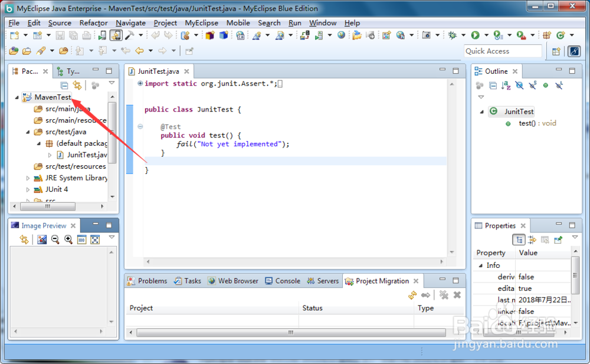This screenshot has height=364, width=590.
Task: Open the Refactor menu
Action: 93,23
